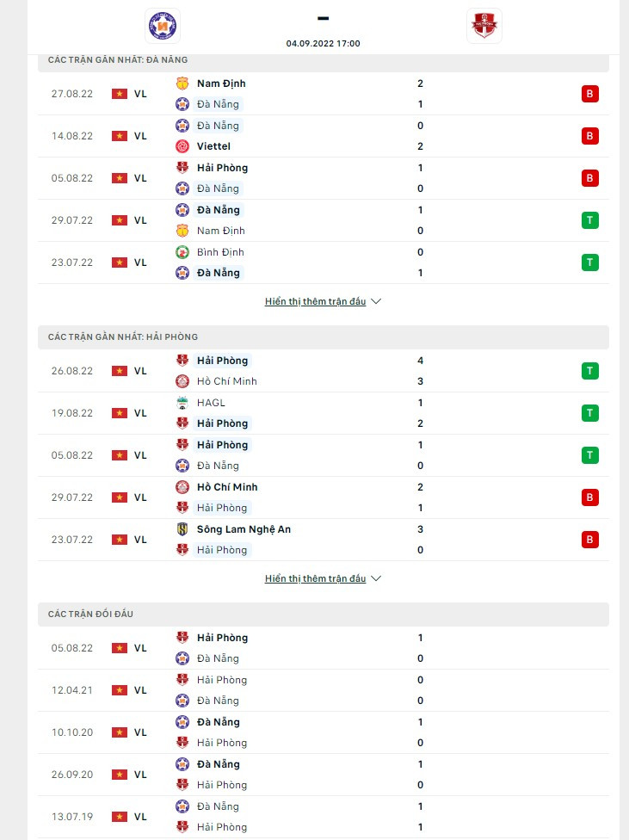This screenshot has width=629, height=840.
Task: Expand more matches under Hải Phòng section
Action: [323, 578]
